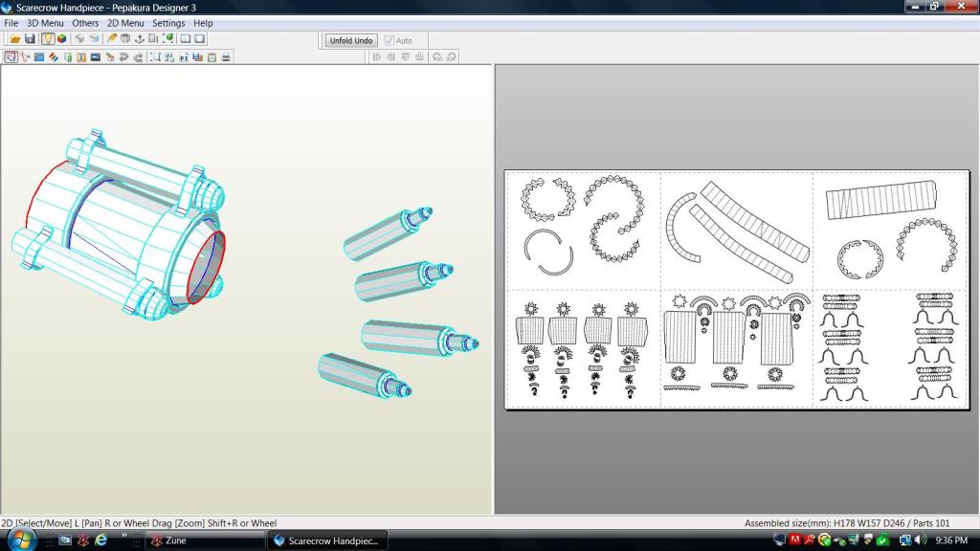The image size is (980, 551).
Task: Open the Windows Start menu orb
Action: [22, 540]
